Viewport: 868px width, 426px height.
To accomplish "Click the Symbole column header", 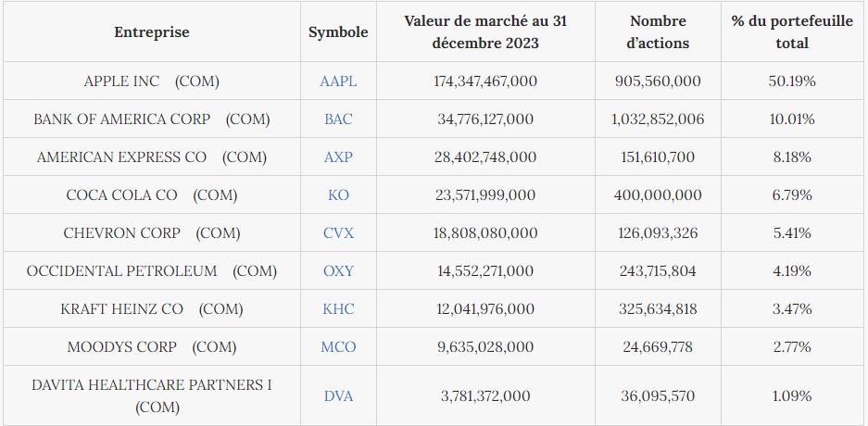I will 338,32.
